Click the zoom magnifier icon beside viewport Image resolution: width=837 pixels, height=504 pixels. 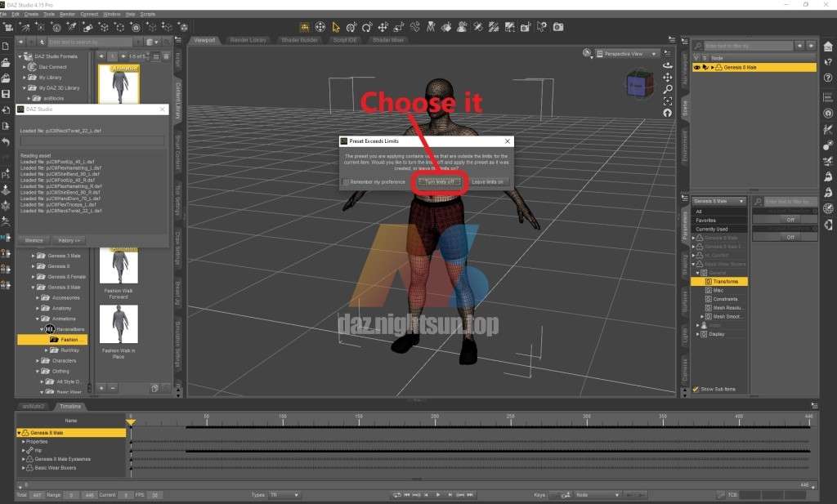(668, 89)
